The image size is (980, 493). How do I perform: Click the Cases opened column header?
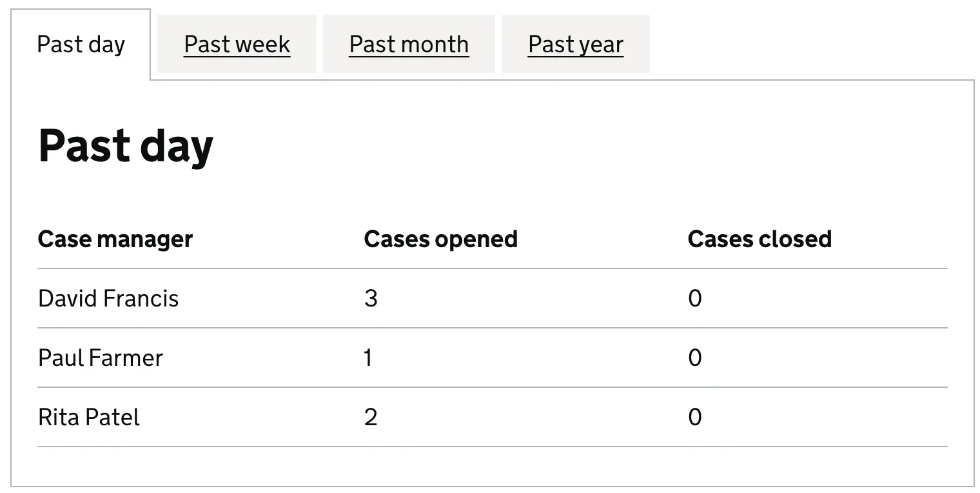pos(440,239)
